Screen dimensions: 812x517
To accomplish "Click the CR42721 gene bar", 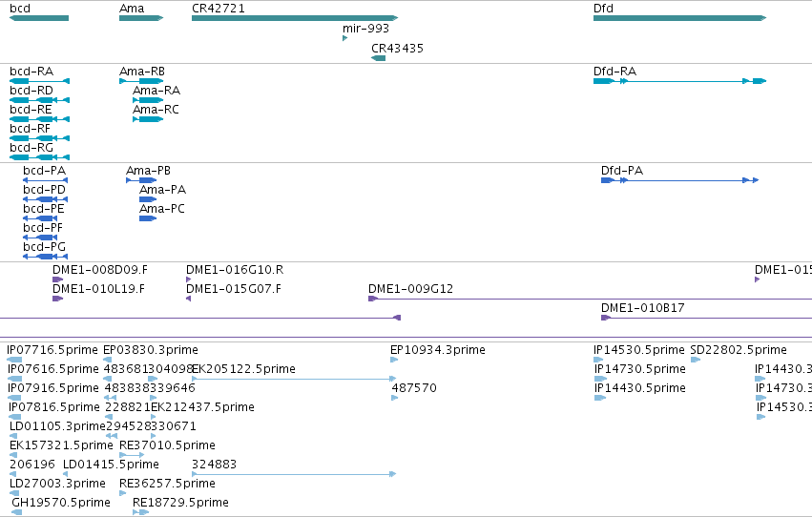I will click(x=295, y=18).
